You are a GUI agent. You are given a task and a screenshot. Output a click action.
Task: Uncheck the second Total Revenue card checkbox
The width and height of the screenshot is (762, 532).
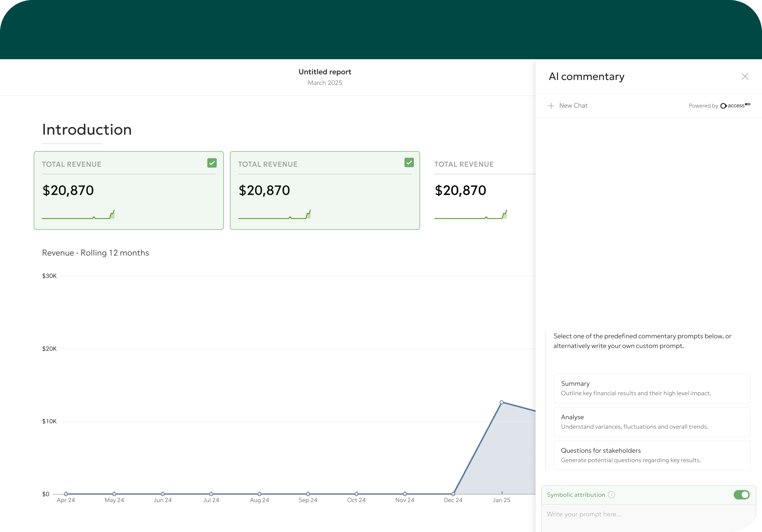tap(409, 162)
